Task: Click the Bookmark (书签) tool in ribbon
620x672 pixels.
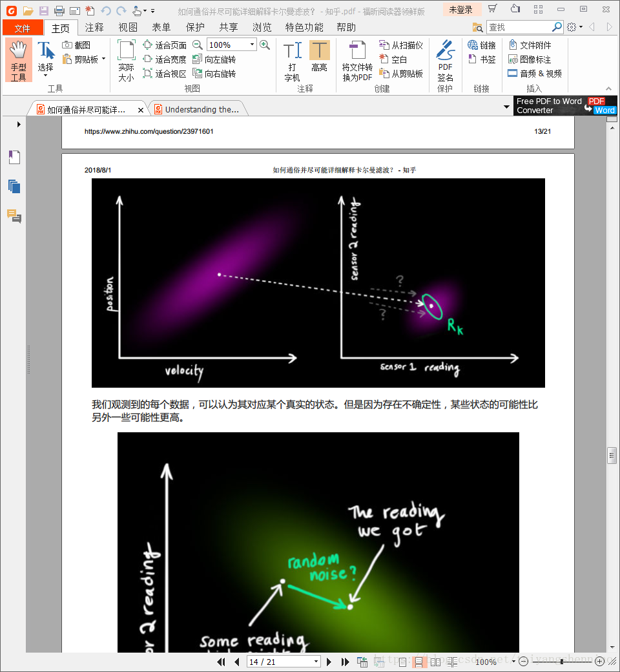Action: [x=482, y=59]
